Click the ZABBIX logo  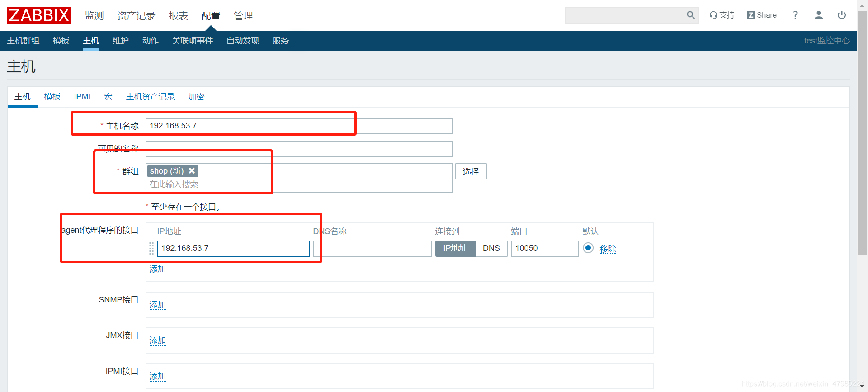(39, 15)
